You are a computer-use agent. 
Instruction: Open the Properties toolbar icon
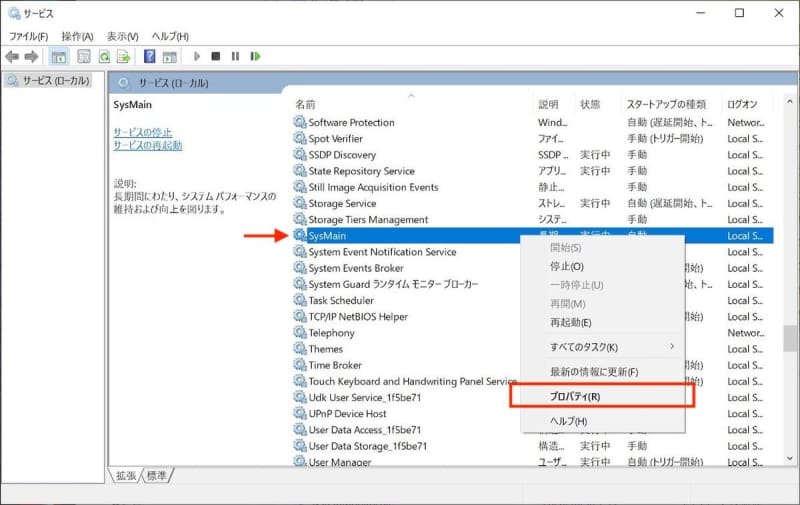pos(84,57)
